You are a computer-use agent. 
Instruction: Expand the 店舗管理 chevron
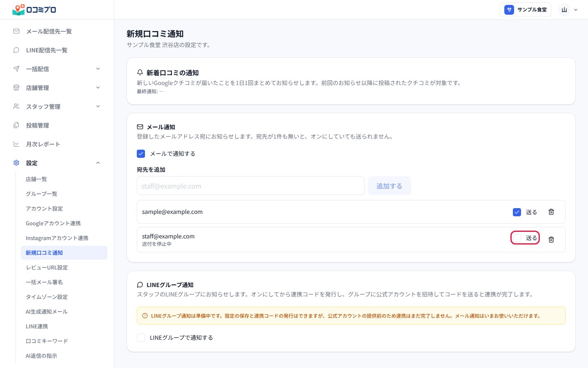(98, 88)
